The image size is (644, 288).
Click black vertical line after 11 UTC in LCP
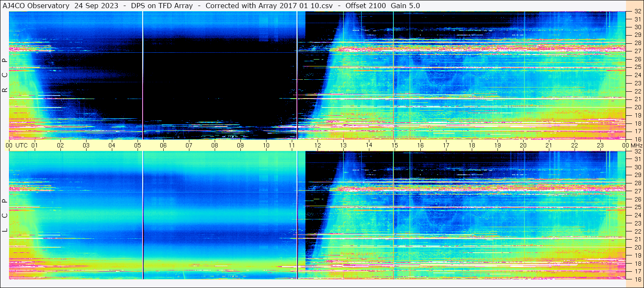coord(297,214)
